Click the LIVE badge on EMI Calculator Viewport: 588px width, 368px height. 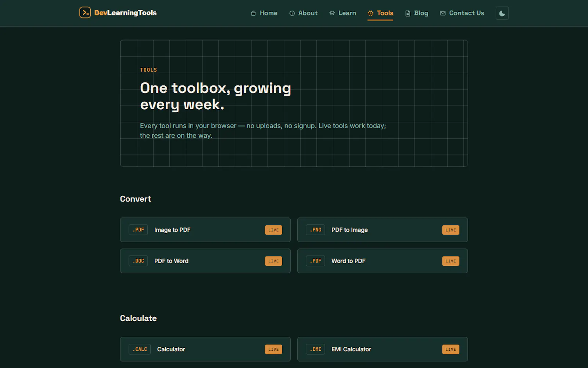[451, 349]
